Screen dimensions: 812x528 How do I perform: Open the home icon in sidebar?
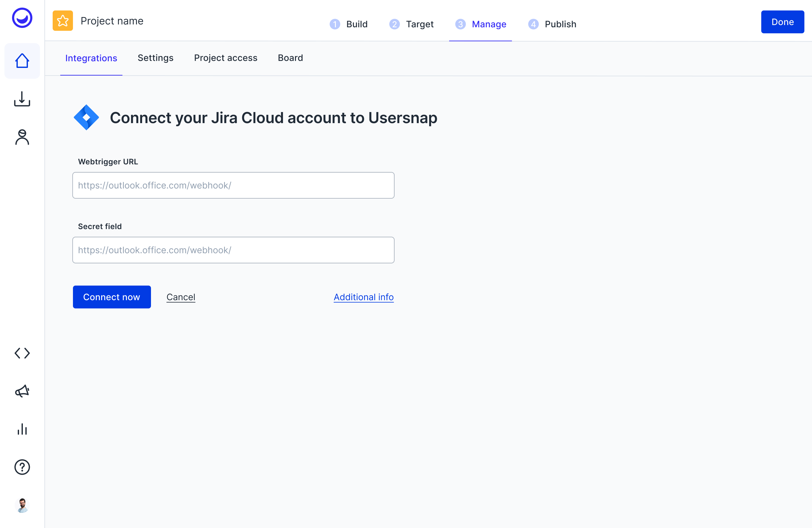[22, 61]
